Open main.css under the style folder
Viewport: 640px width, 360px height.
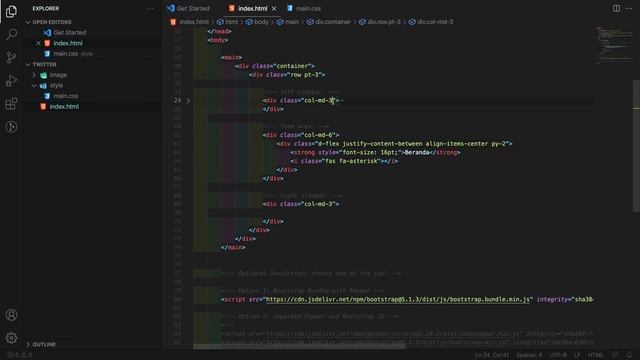[x=65, y=96]
